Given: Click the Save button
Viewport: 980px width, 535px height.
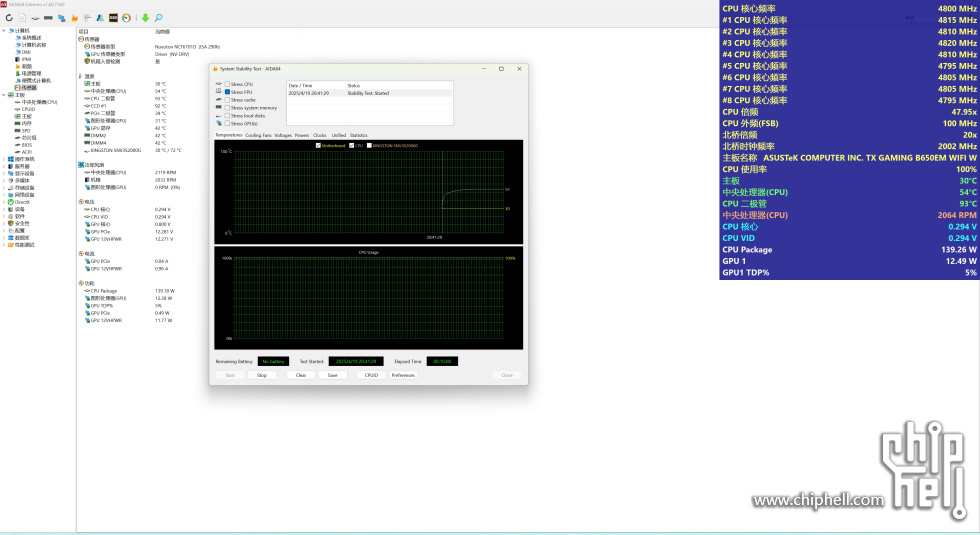Looking at the screenshot, I should (x=332, y=375).
